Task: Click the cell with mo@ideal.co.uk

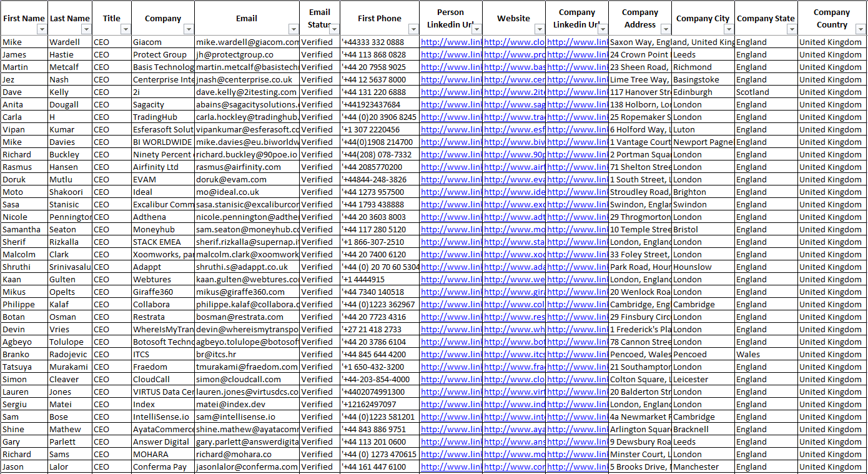Action: pyautogui.click(x=246, y=192)
